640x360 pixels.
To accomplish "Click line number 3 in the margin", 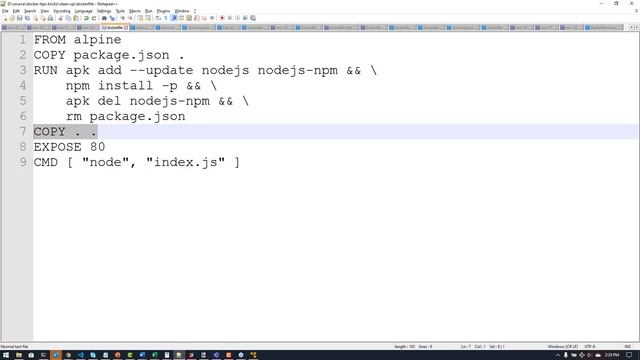I will [23, 70].
